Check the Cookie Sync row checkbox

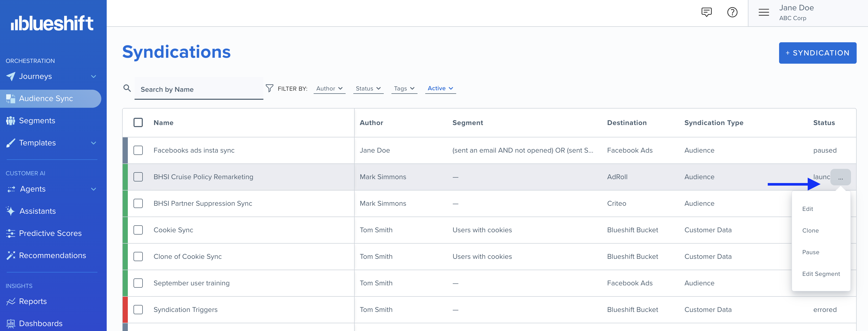point(138,230)
